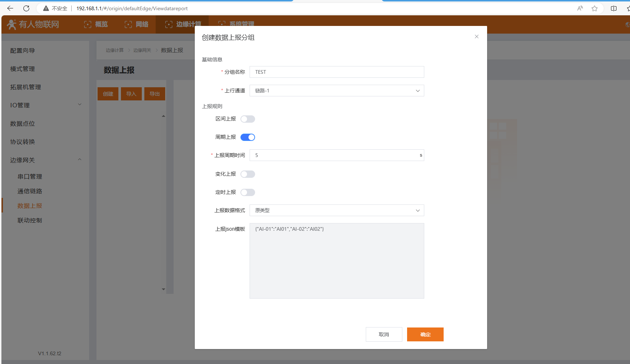630x364 pixels.
Task: Collapse the 边缘网关 sidebar section
Action: click(80, 160)
